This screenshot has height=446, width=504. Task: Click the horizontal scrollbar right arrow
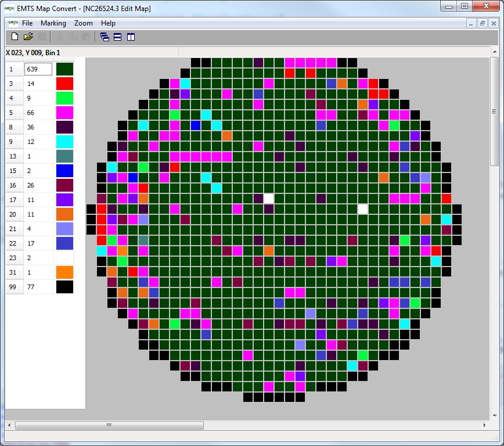point(484,425)
